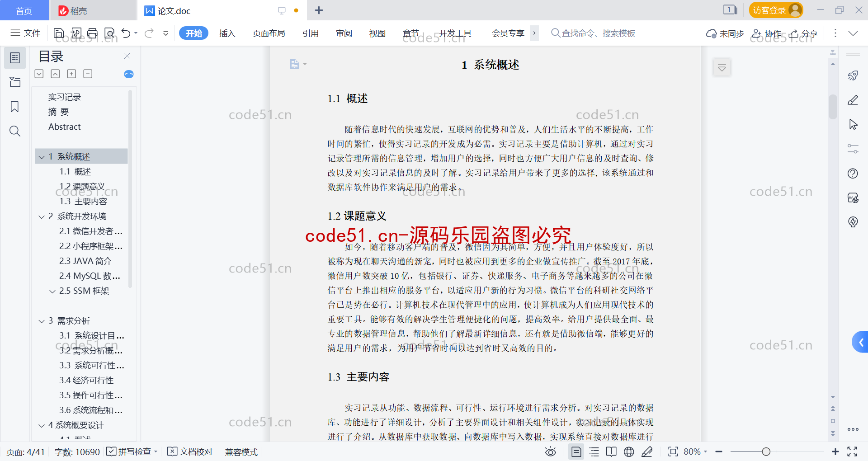Click the Print icon in the toolbar
This screenshot has height=461, width=868.
click(x=92, y=33)
